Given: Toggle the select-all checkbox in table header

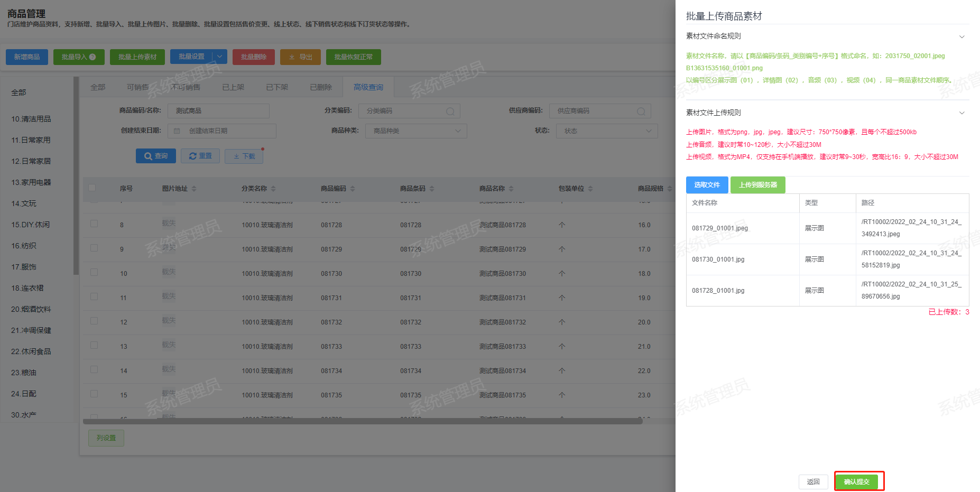Looking at the screenshot, I should coord(93,188).
